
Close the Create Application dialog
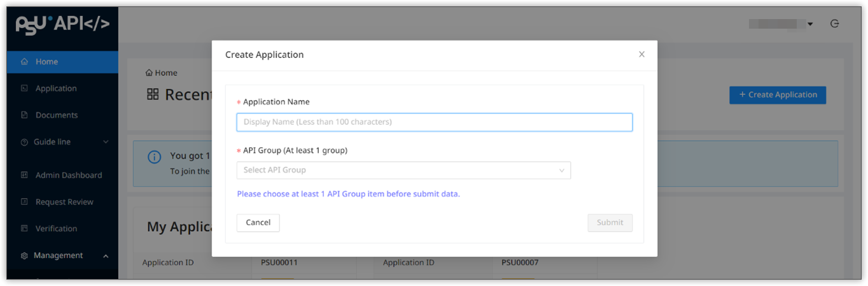(x=641, y=55)
